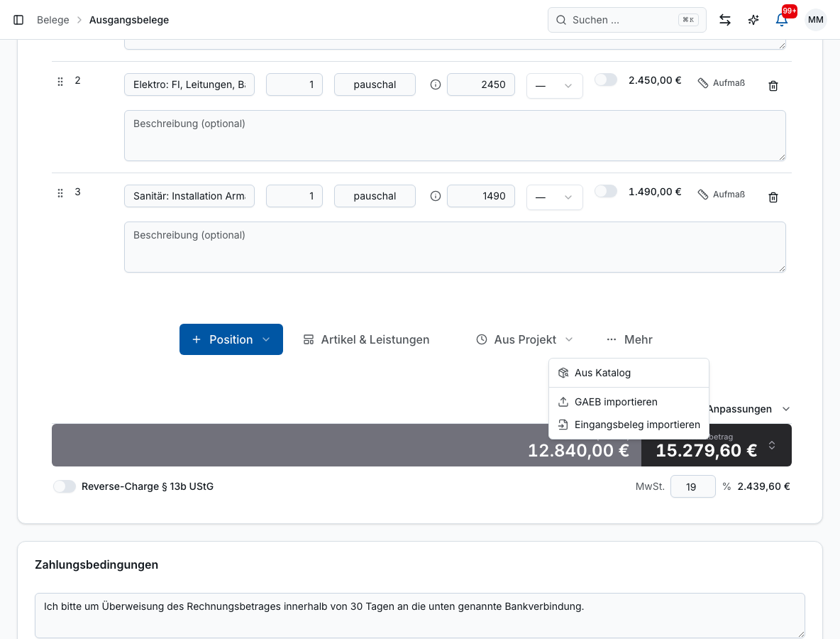The image size is (840, 639).
Task: Click the line total 2.450,00 €
Action: pos(655,80)
